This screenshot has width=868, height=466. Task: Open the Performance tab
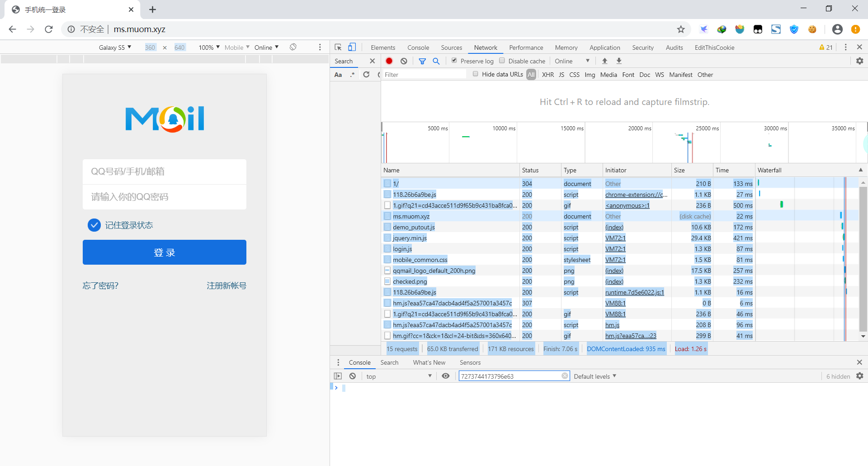coord(526,48)
